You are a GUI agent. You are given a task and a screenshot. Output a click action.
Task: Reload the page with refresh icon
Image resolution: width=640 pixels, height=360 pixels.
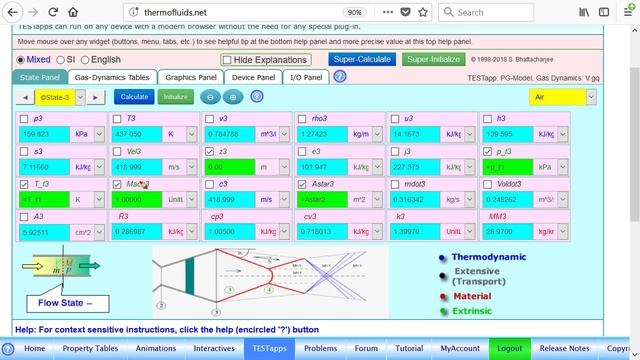tap(53, 12)
